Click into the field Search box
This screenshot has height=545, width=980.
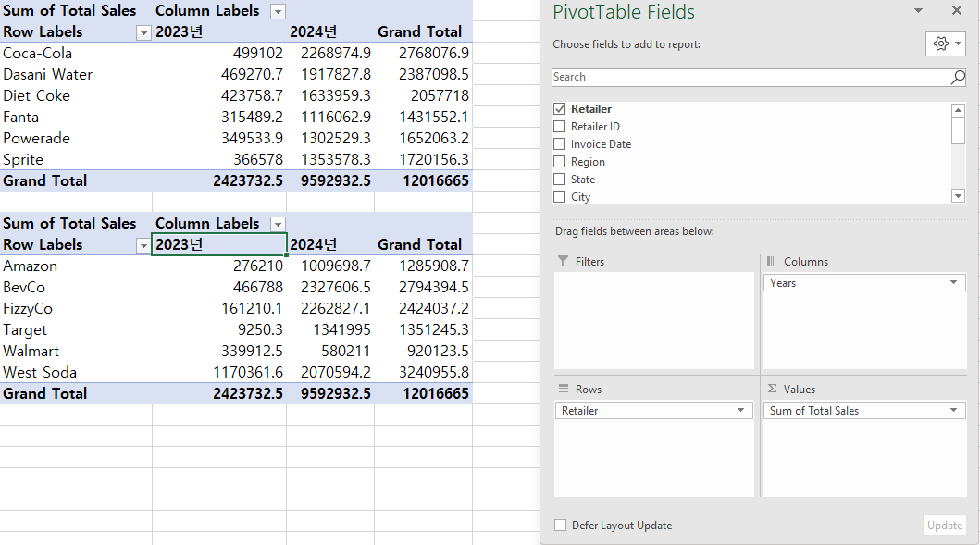point(750,78)
